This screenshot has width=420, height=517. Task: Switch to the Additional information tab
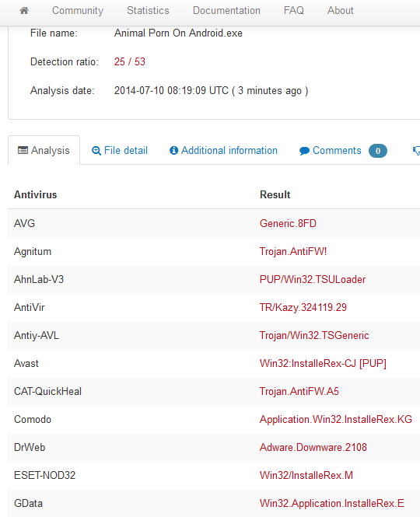pos(223,150)
